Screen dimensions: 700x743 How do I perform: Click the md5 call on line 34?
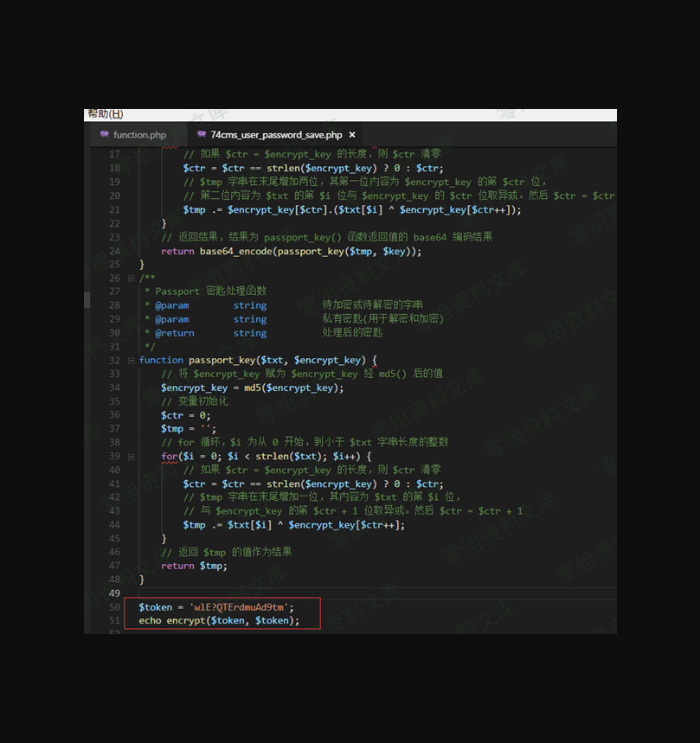click(254, 388)
